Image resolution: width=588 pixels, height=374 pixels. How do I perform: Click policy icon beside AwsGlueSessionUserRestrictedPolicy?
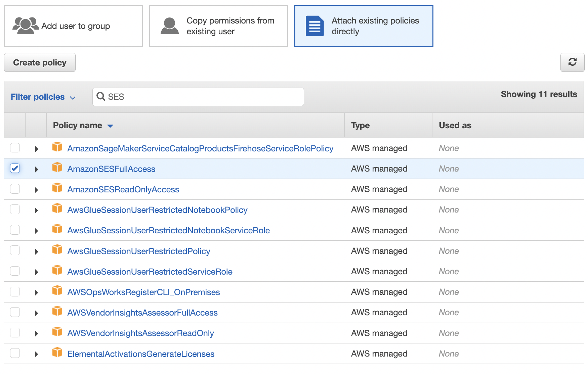coord(57,249)
